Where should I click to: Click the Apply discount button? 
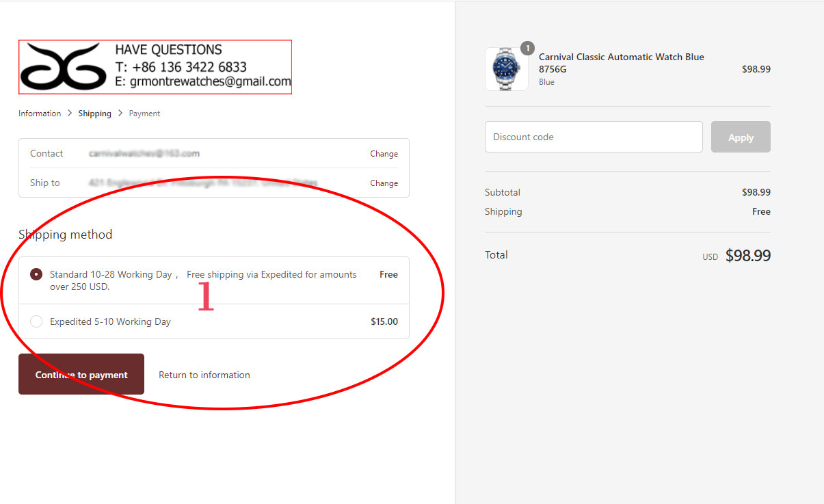[x=741, y=137]
